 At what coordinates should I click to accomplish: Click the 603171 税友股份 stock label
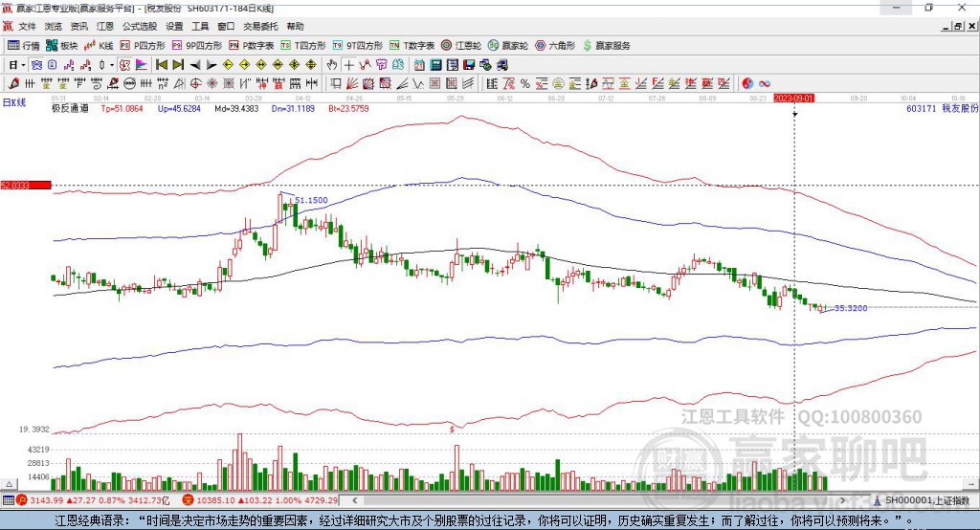pos(942,109)
